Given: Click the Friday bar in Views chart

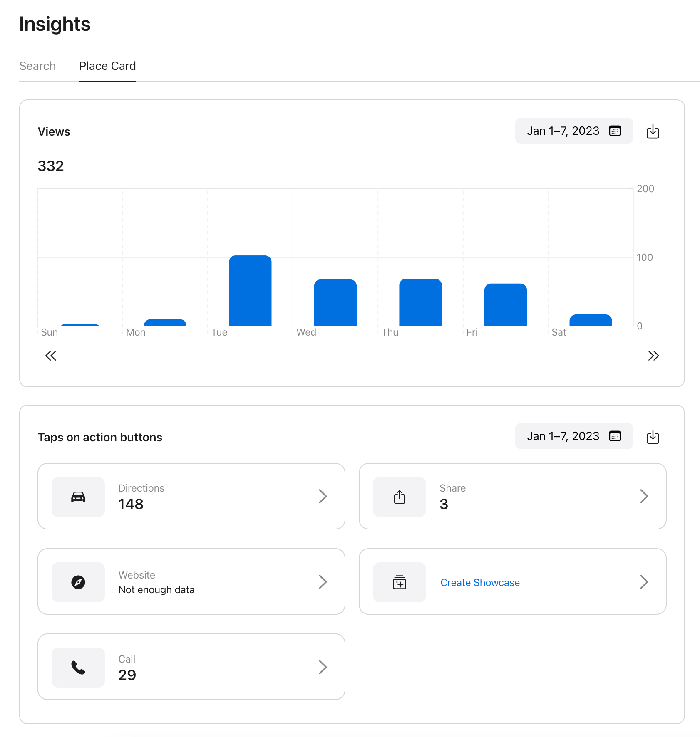Looking at the screenshot, I should click(505, 305).
